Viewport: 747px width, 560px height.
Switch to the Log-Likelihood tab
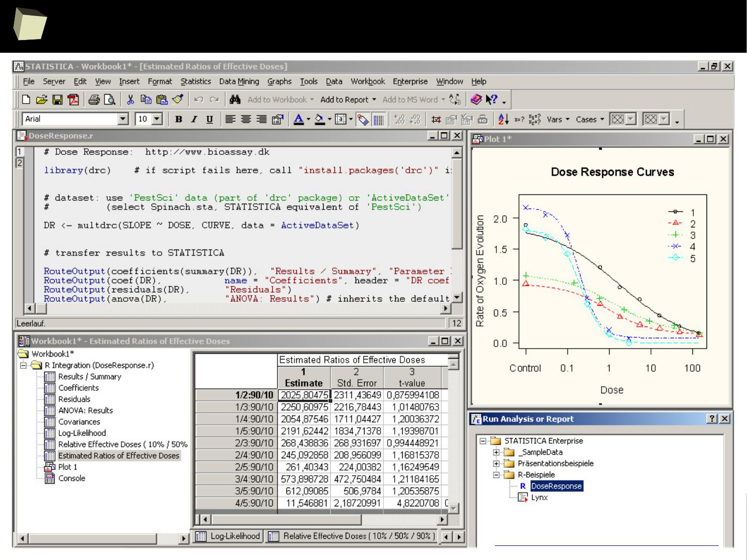tap(228, 536)
